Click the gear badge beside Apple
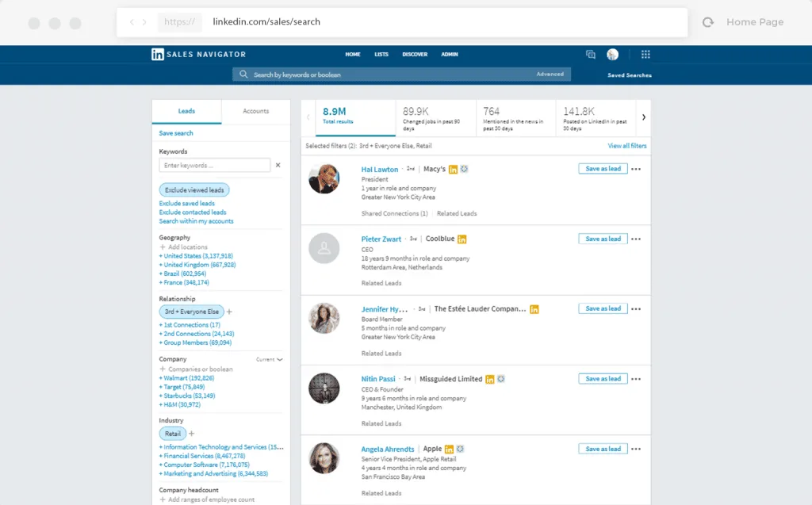The height and width of the screenshot is (505, 812). [460, 449]
